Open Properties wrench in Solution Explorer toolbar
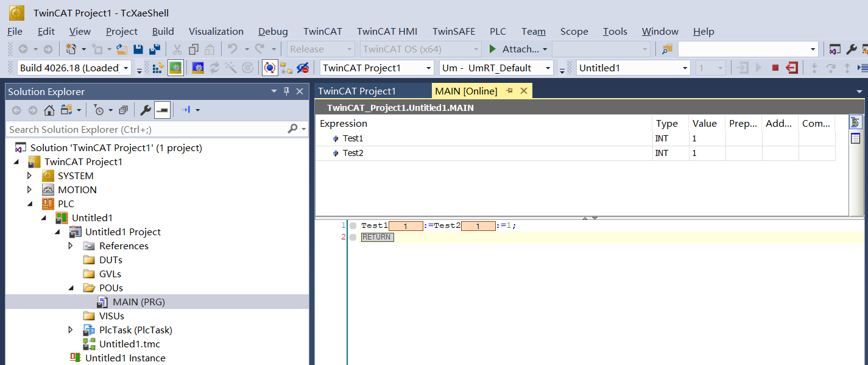Viewport: 868px width, 365px height. coord(145,110)
